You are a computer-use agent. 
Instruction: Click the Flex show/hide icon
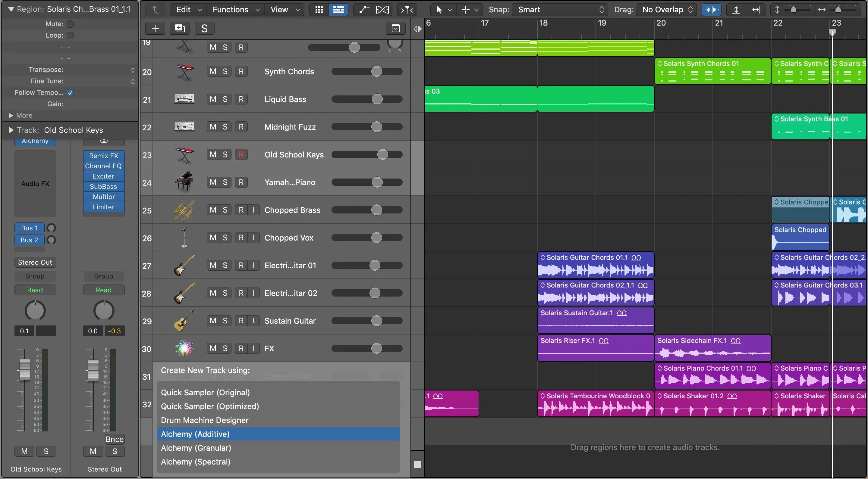coord(382,10)
